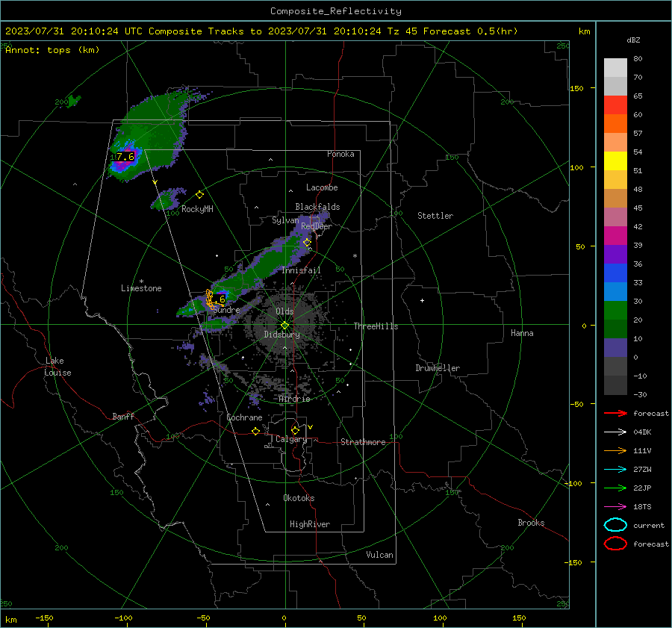Click the Brooks town label
Screen dimensions: 672x628
531,523
